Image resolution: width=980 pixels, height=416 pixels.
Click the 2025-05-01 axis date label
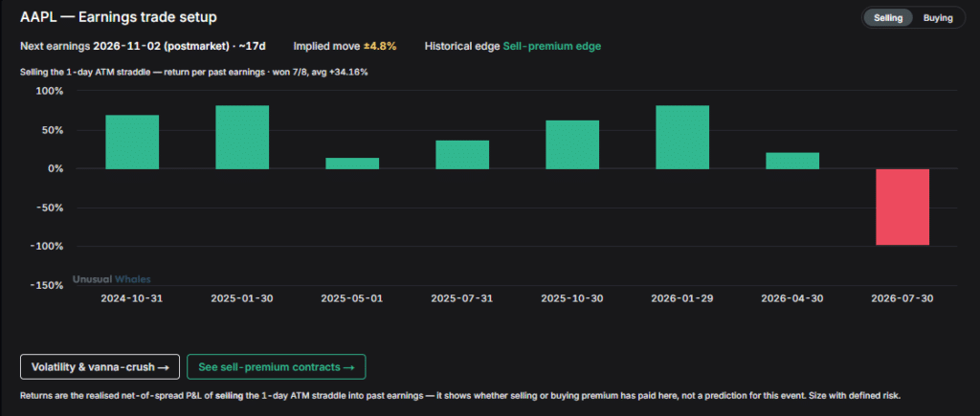pos(352,298)
